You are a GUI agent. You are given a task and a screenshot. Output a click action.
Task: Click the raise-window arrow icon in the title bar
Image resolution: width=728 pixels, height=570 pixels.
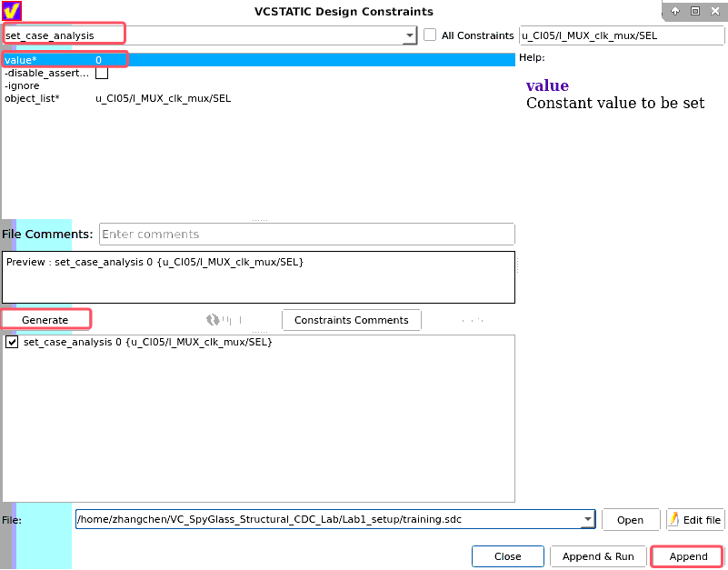click(x=674, y=10)
